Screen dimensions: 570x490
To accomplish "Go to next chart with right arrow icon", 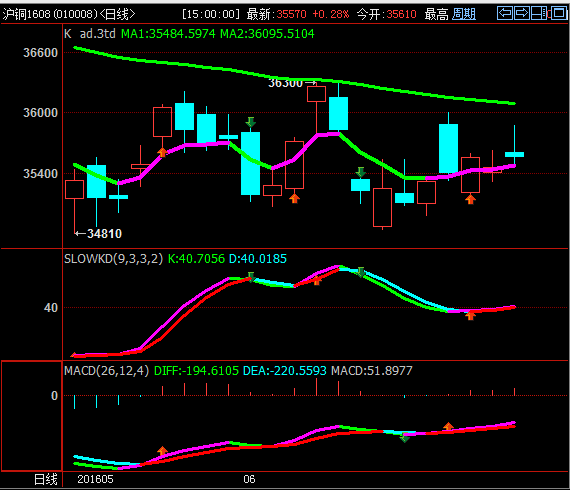I will 522,13.
